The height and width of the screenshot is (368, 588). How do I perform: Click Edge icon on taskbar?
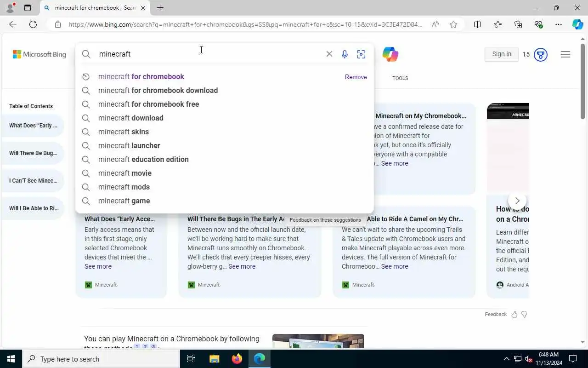coord(260,359)
